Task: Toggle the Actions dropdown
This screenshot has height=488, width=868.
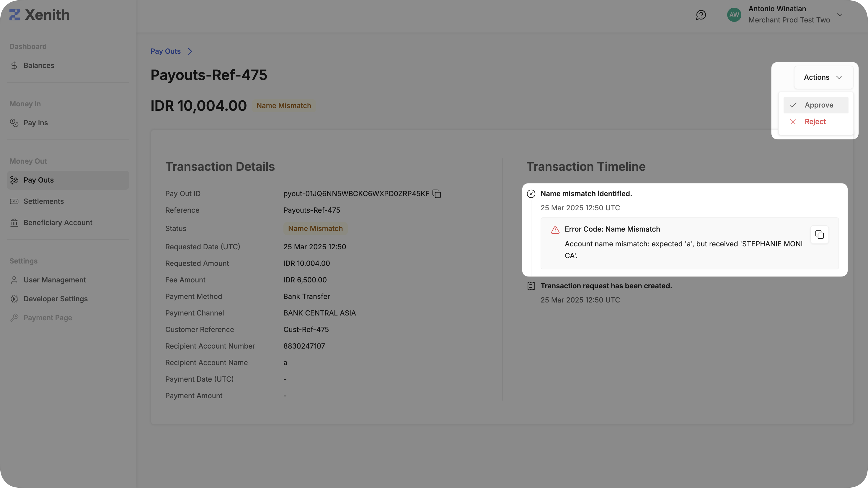Action: [x=823, y=77]
